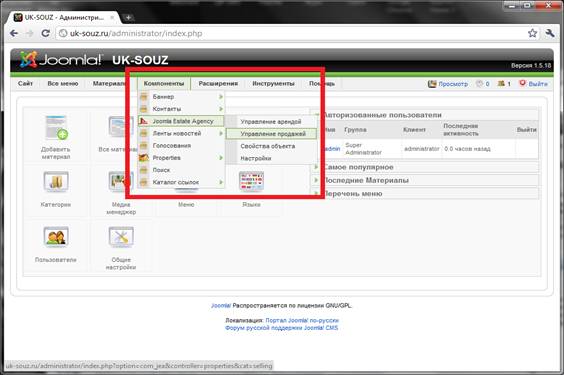The image size is (564, 375).
Task: Select Properties menu entry
Action: click(181, 158)
